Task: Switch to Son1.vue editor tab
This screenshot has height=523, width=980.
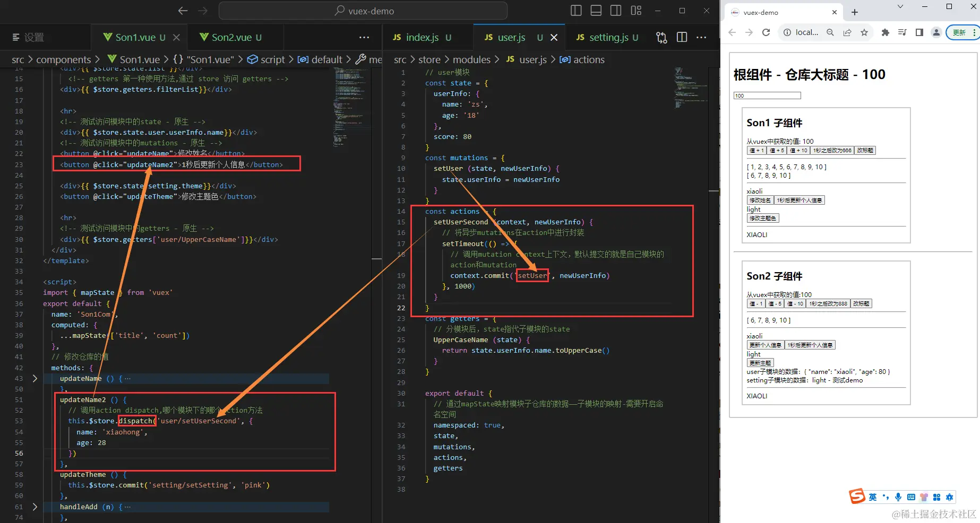Action: 134,37
